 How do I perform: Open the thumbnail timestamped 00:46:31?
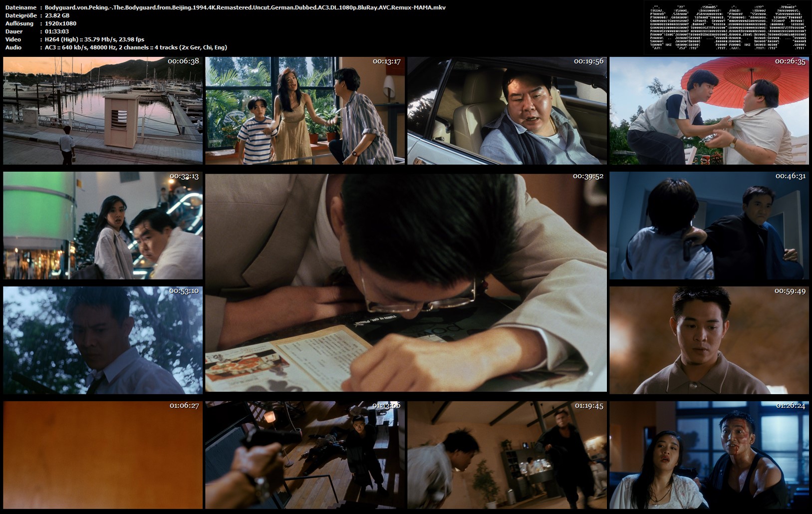(709, 226)
